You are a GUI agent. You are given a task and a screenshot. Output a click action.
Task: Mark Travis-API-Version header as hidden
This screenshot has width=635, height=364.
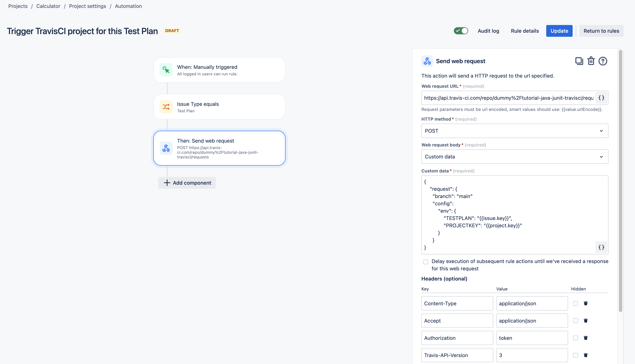[x=575, y=355]
